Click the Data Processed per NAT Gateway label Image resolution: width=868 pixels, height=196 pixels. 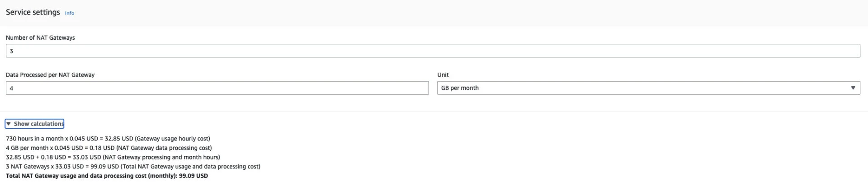pyautogui.click(x=50, y=75)
